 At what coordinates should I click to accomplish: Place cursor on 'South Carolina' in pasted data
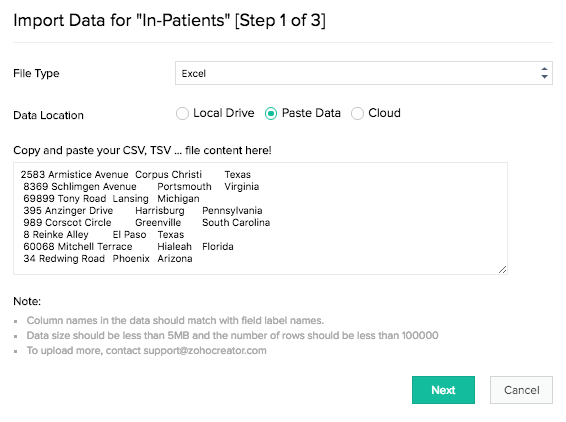click(236, 223)
